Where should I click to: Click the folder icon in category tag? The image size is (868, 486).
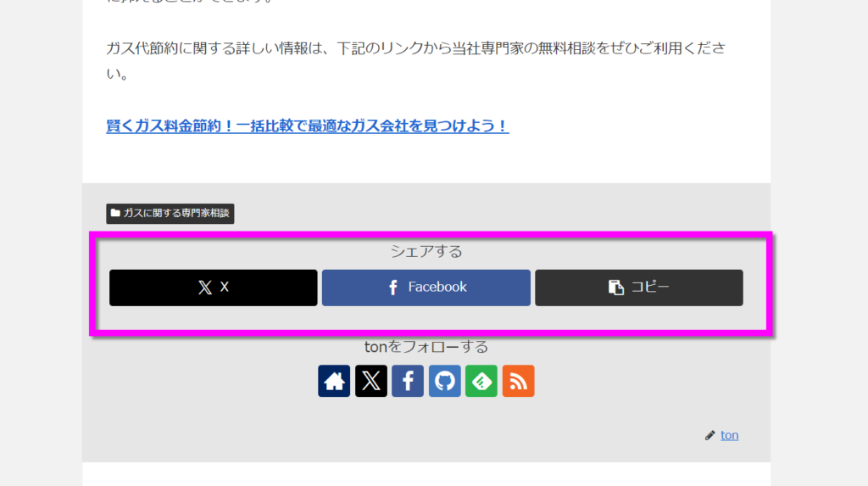(x=115, y=213)
